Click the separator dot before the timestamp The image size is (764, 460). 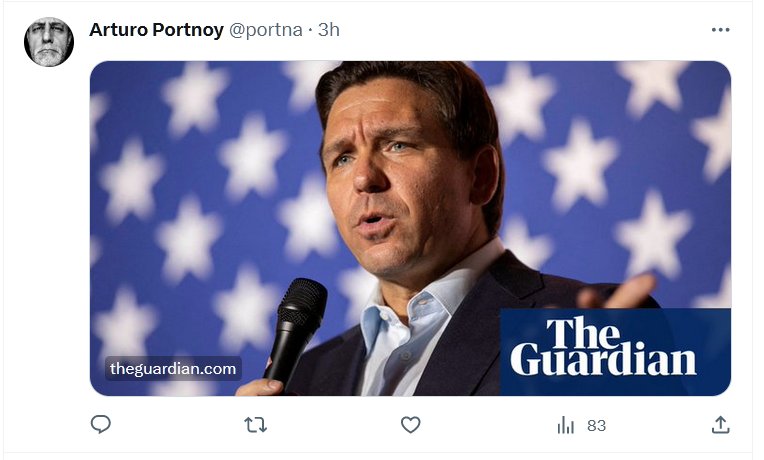click(310, 30)
